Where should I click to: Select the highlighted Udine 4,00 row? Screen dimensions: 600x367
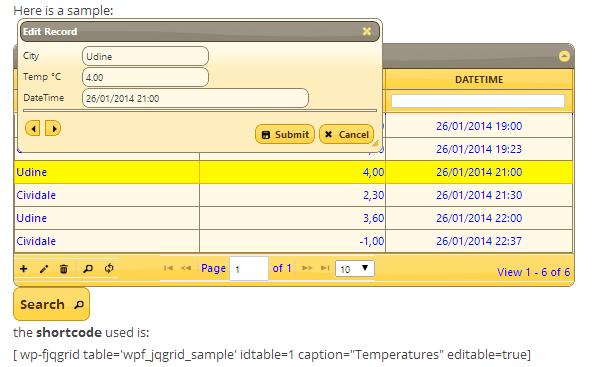293,172
